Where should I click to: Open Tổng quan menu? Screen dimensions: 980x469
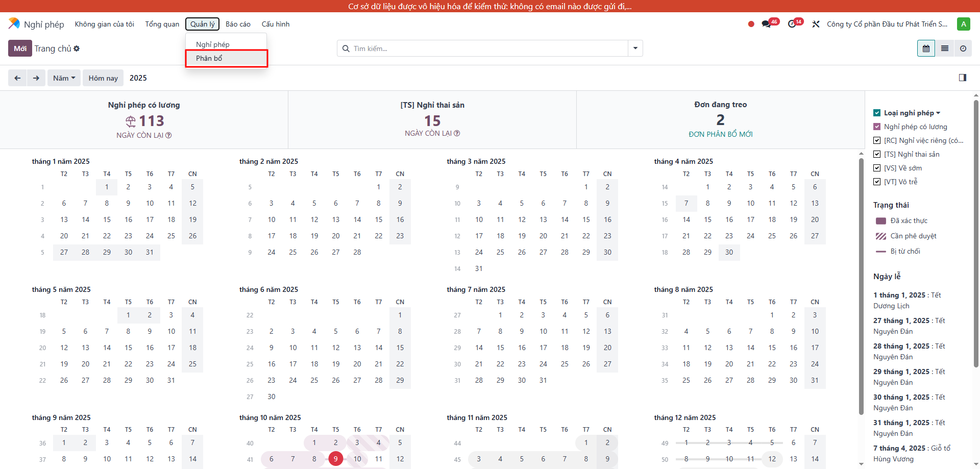click(x=162, y=24)
